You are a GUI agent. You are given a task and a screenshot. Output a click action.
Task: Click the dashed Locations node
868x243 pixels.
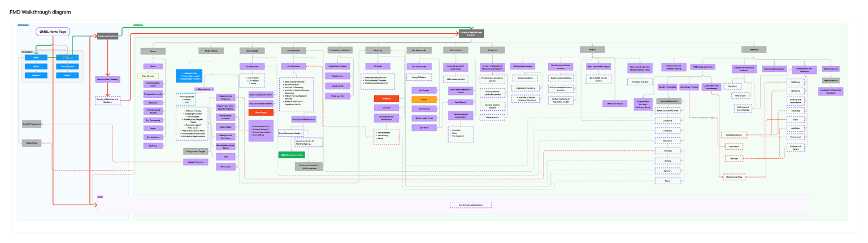(x=667, y=121)
